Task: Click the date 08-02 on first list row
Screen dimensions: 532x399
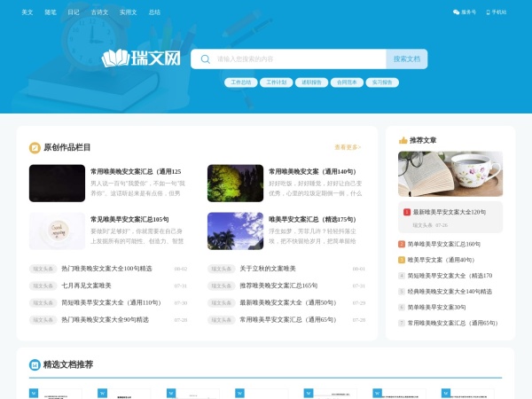Action: (x=181, y=269)
